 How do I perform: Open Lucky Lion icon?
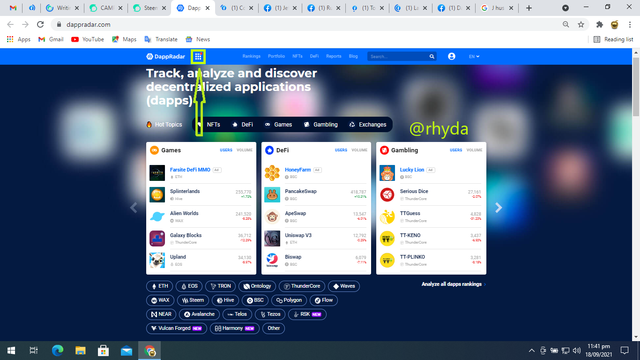pos(387,173)
